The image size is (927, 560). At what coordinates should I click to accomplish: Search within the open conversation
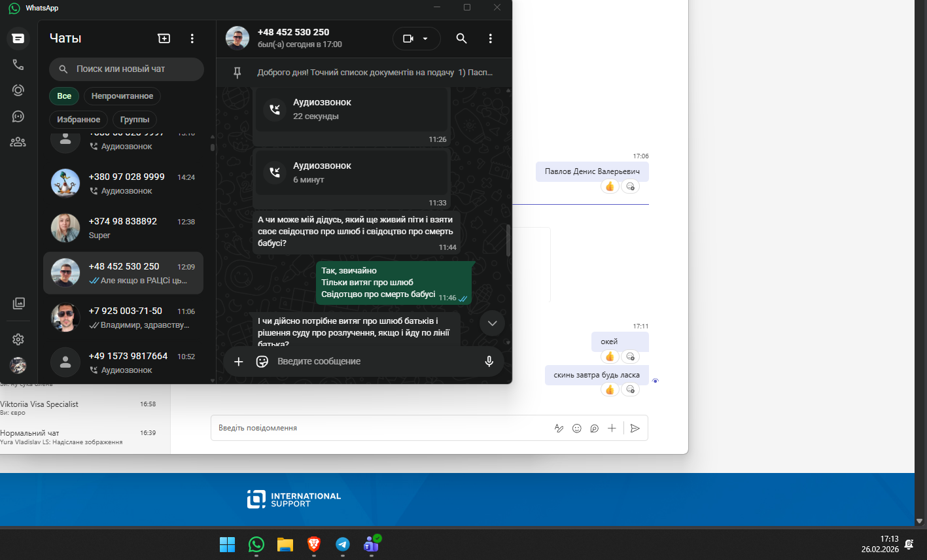point(461,39)
